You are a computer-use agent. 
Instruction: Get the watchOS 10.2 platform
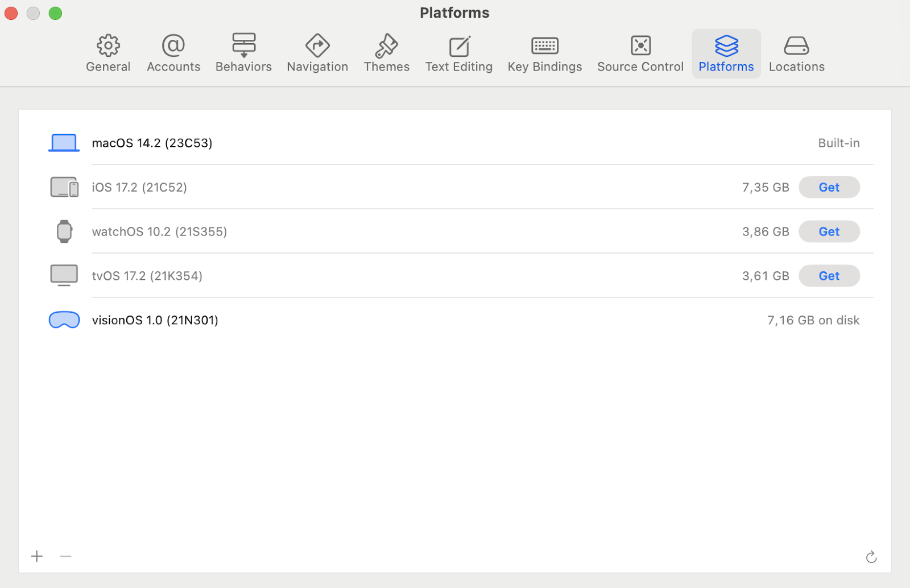pos(829,231)
